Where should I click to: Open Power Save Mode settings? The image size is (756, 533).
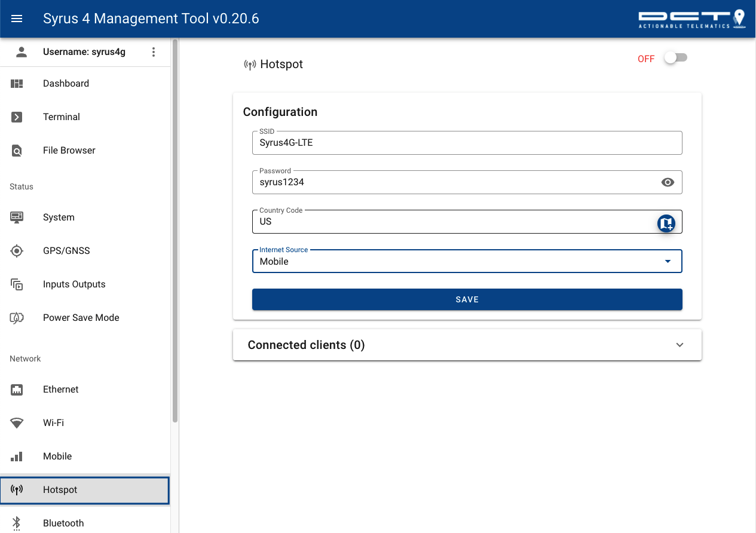tap(85, 318)
